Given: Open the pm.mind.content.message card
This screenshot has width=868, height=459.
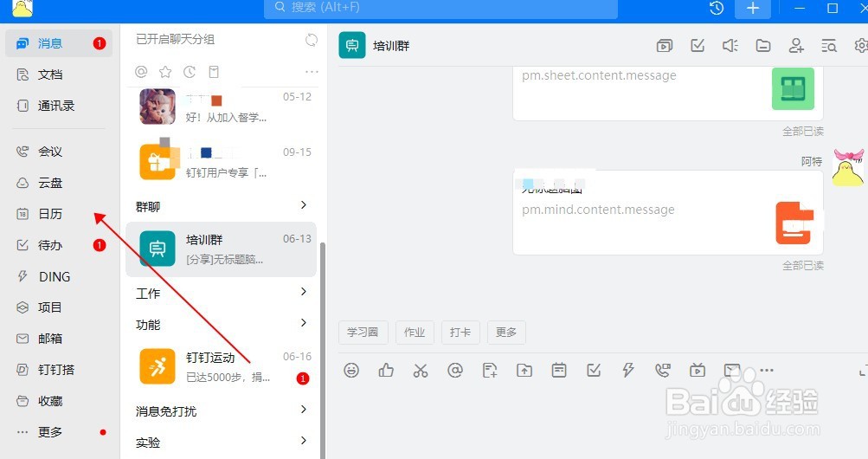Looking at the screenshot, I should pyautogui.click(x=667, y=213).
